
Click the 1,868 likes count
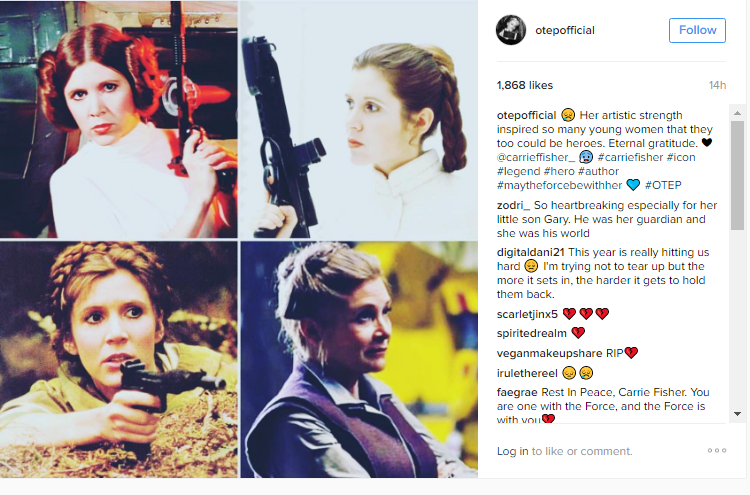525,85
